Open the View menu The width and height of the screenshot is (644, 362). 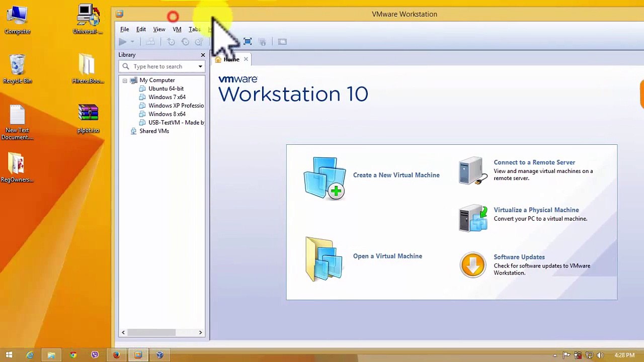coord(159,29)
